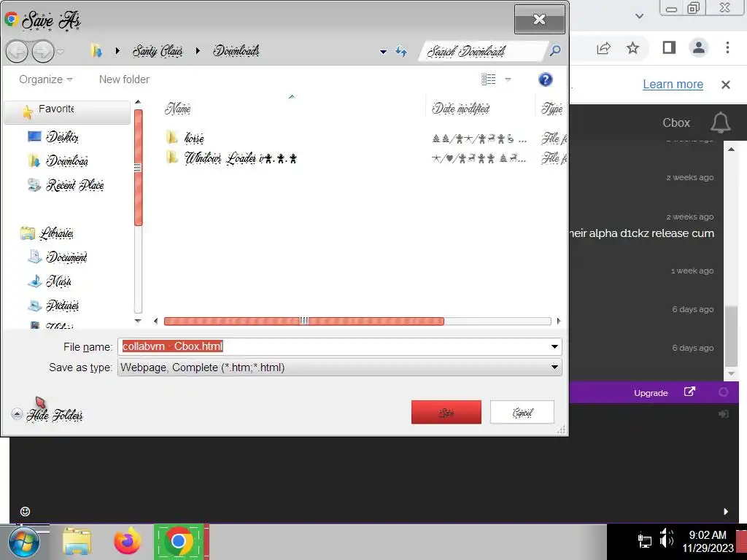The height and width of the screenshot is (560, 747).
Task: Open Firefox from taskbar
Action: click(x=127, y=542)
